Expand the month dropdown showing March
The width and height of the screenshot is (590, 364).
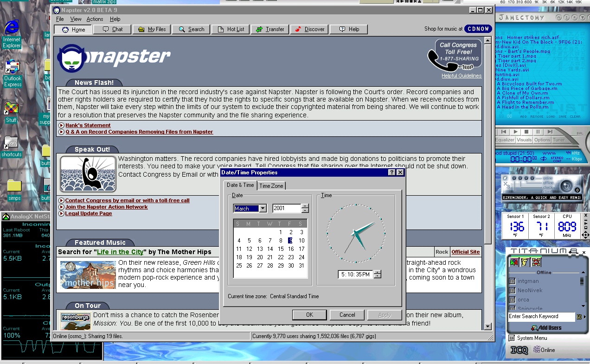(x=263, y=209)
